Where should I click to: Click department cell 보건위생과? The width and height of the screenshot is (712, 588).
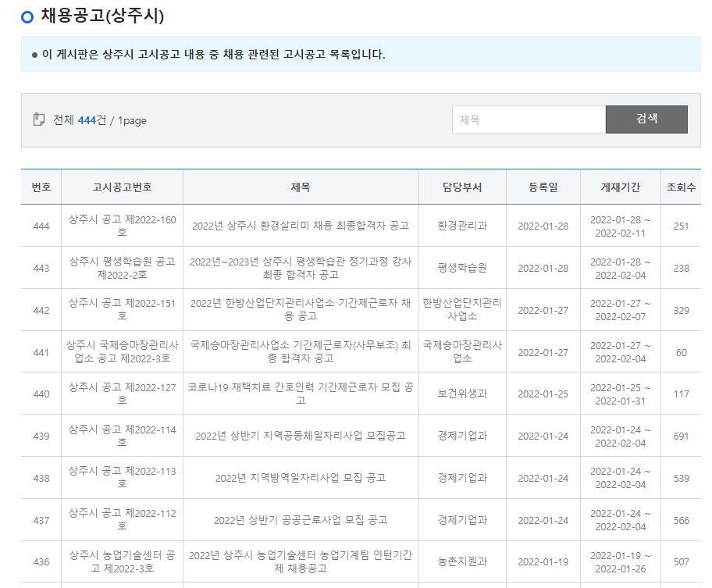[462, 394]
